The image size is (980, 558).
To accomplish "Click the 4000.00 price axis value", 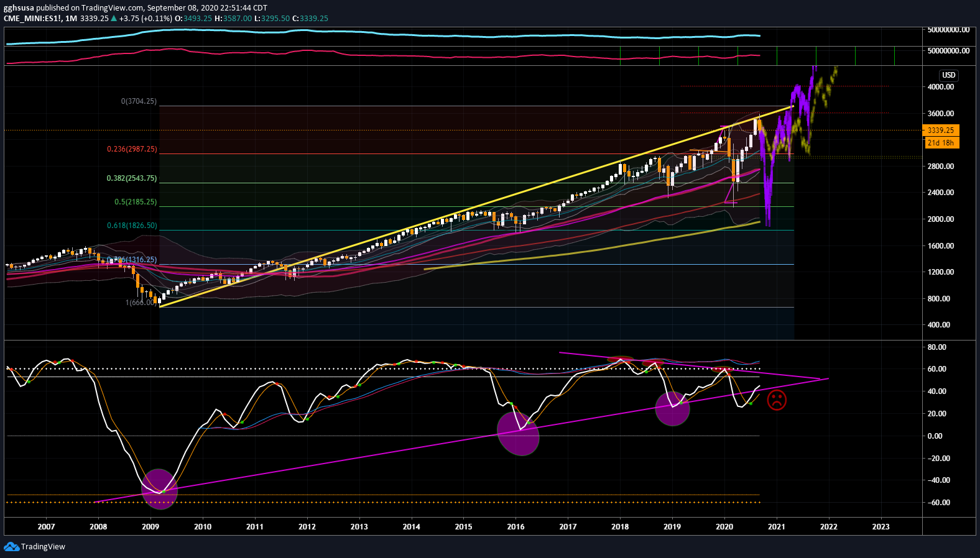I will tap(941, 87).
